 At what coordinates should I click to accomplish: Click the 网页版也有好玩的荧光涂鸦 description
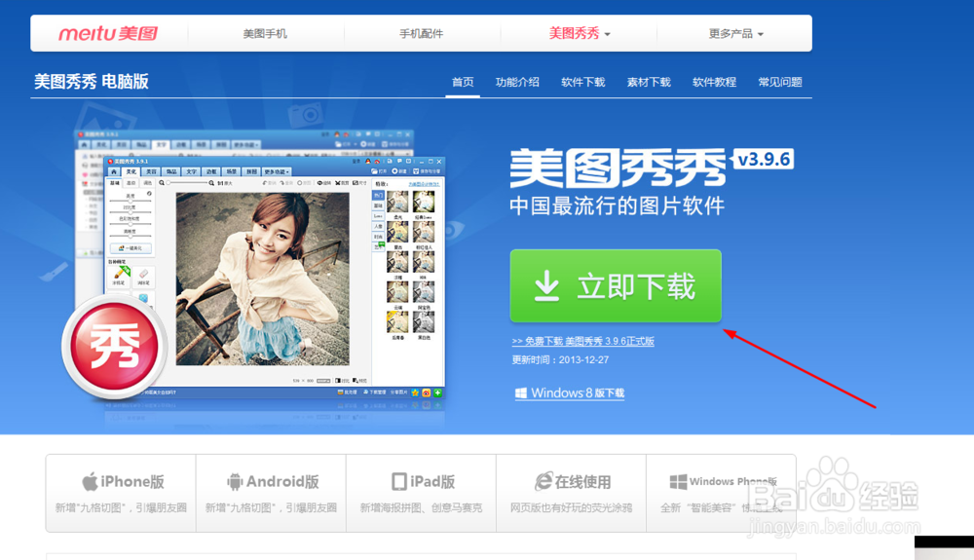tap(572, 507)
